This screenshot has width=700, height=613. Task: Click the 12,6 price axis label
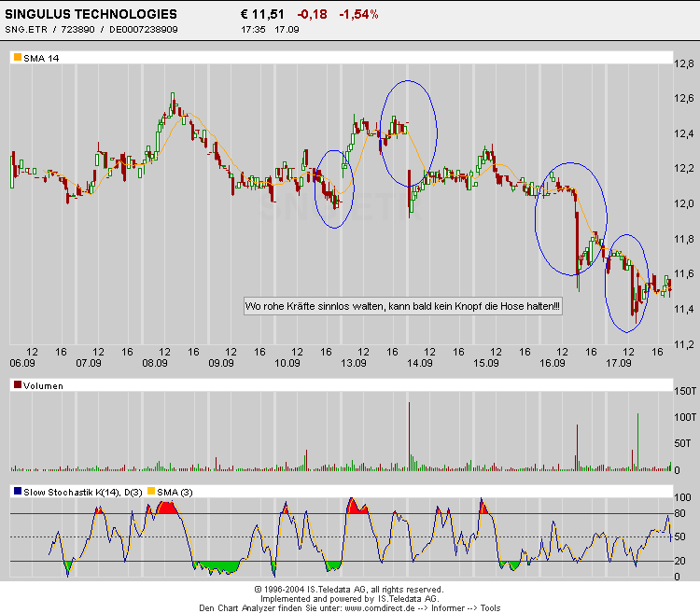tap(684, 98)
